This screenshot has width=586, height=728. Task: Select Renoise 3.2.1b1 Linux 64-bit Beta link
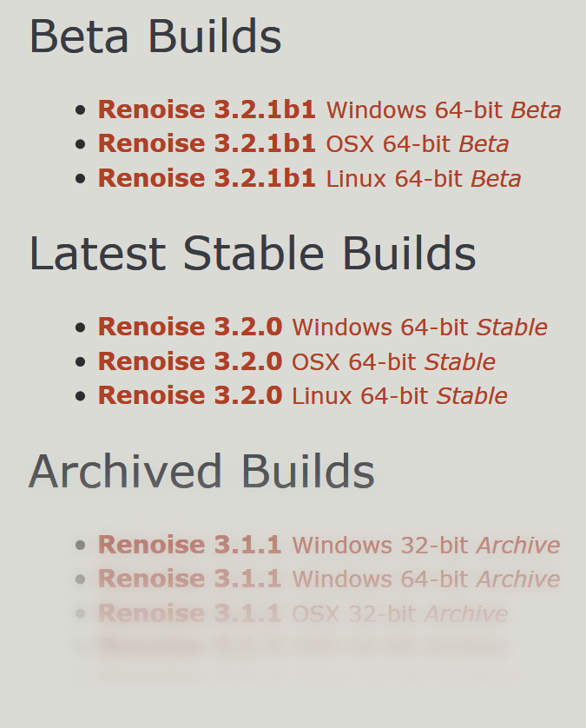pos(309,179)
